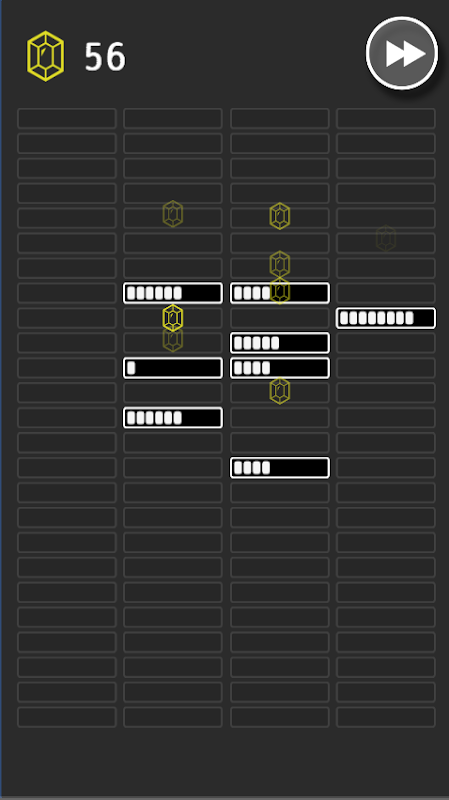Viewport: 449px width, 800px height.
Task: Click the third column's five-segment progress bar
Action: coord(280,343)
